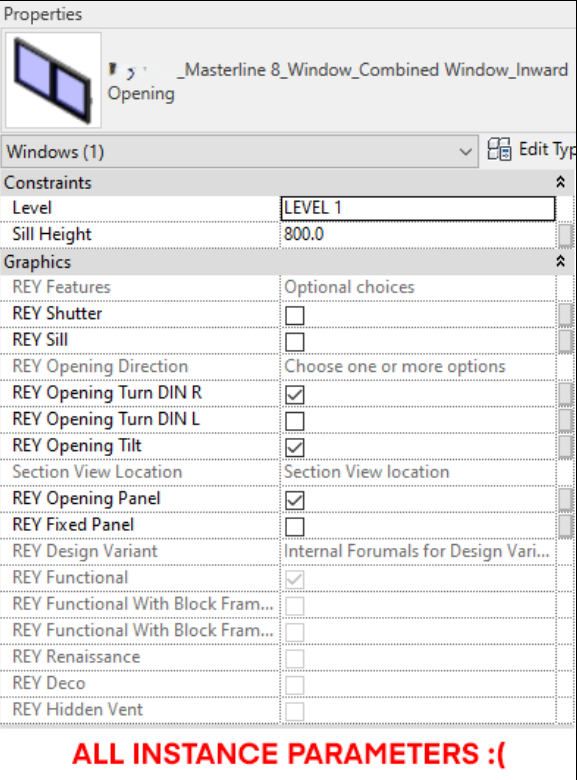Click the REY Design Variant label
The width and height of the screenshot is (577, 780).
point(85,551)
